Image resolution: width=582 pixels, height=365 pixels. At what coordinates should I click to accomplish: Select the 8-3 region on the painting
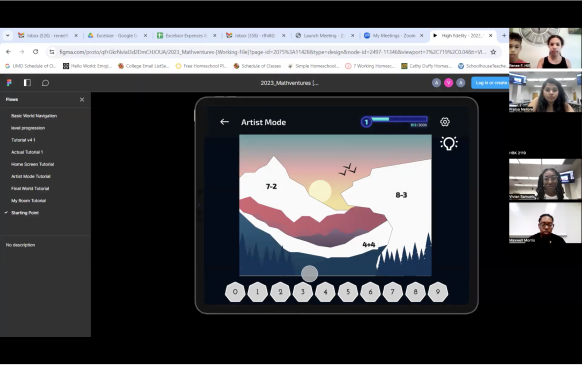401,195
